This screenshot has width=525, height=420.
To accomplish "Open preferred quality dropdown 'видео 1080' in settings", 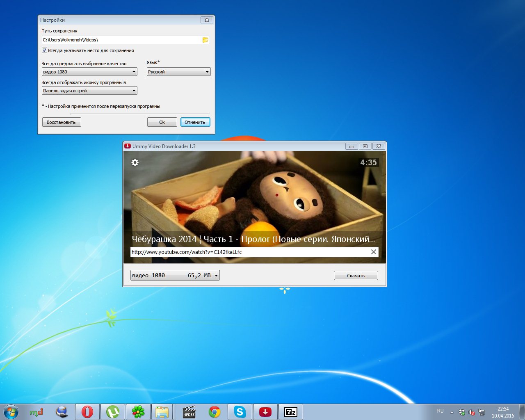I will click(89, 72).
